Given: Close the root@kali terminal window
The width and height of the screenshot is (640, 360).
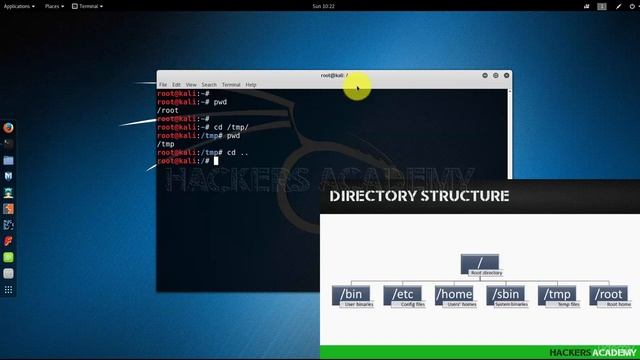Looking at the screenshot, I should point(507,76).
